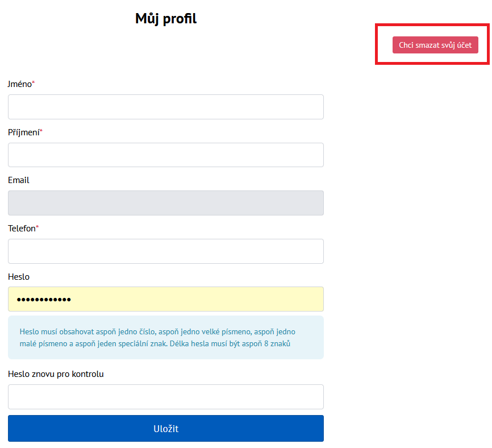The width and height of the screenshot is (492, 448).
Task: Focus the Heslo znovu pro kontrolu field
Action: point(165,397)
